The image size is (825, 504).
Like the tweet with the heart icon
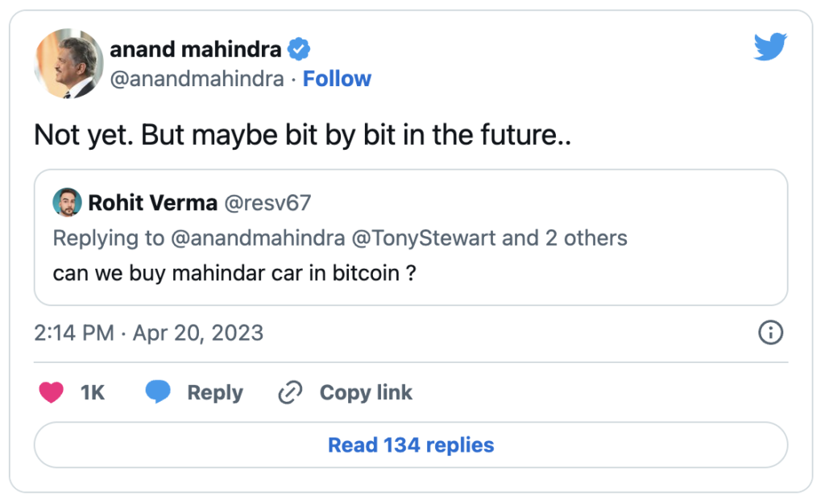click(52, 392)
